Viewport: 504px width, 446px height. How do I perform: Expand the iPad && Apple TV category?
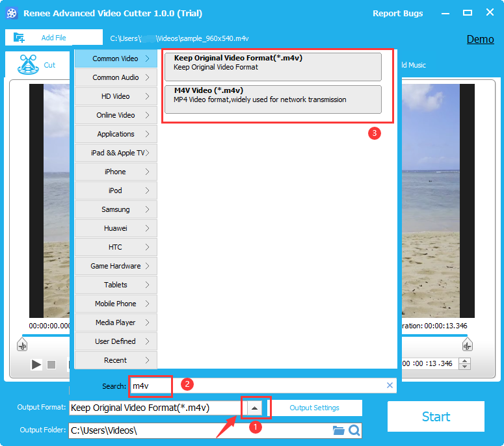[x=116, y=153]
